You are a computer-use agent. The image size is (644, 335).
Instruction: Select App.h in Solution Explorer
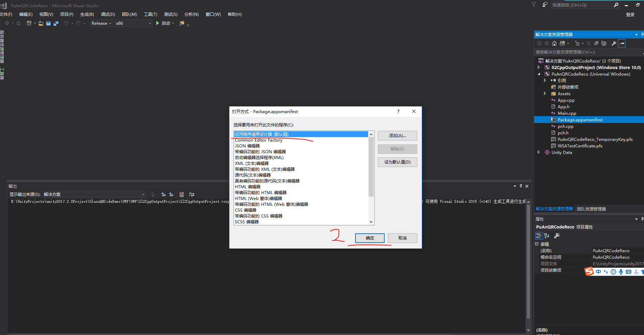point(564,107)
